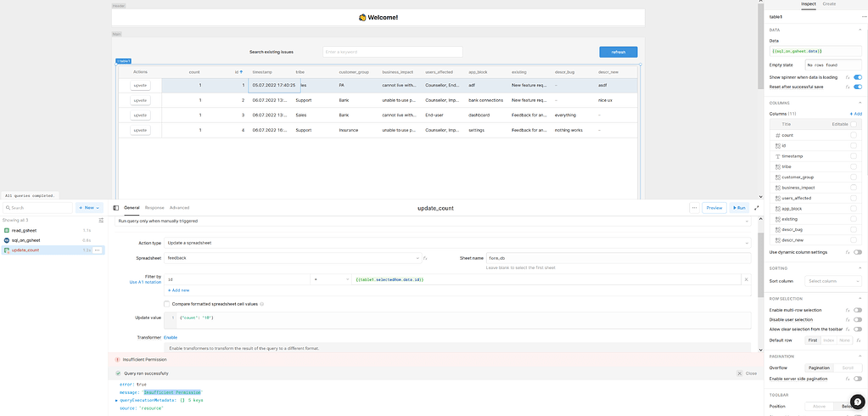Toggle the query editor sidebar panel icon
This screenshot has height=416, width=868.
pos(115,207)
